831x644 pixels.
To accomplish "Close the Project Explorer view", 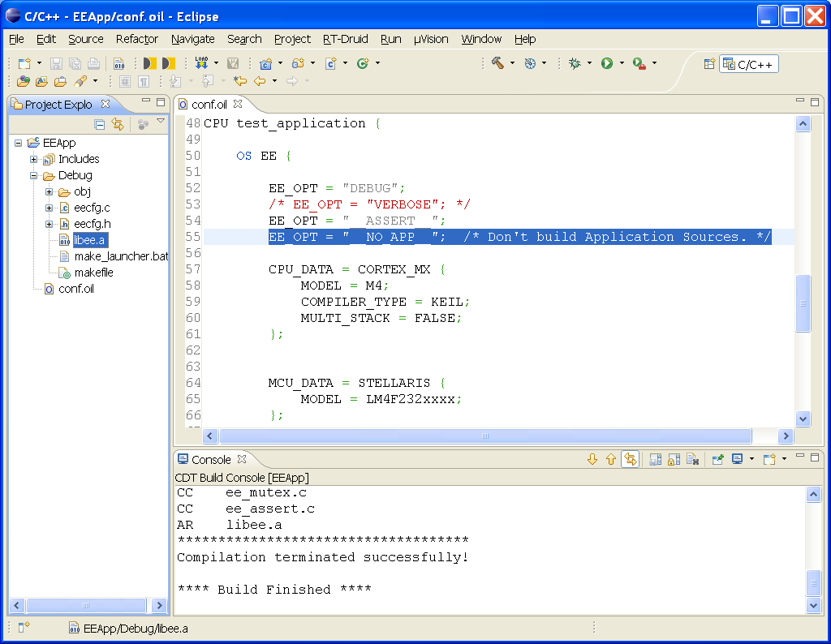I will [x=105, y=104].
